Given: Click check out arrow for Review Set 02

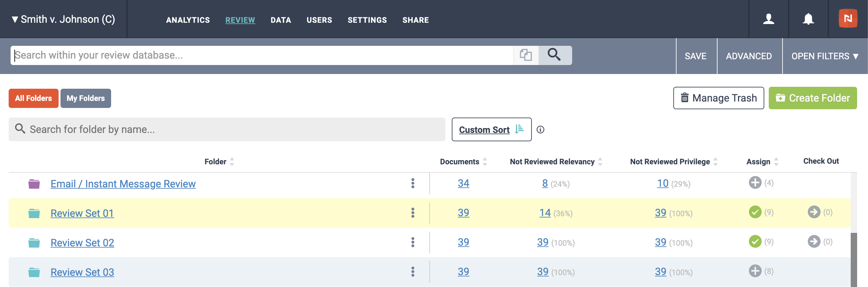Looking at the screenshot, I should pyautogui.click(x=814, y=241).
